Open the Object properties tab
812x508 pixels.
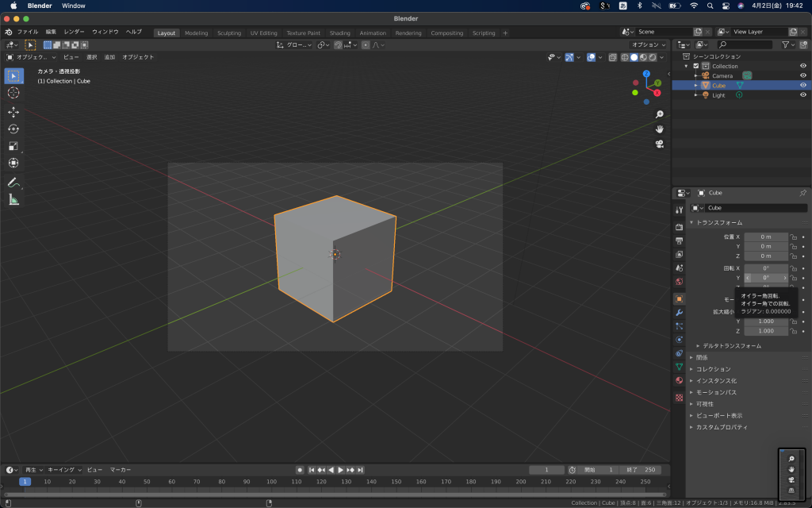(x=679, y=299)
